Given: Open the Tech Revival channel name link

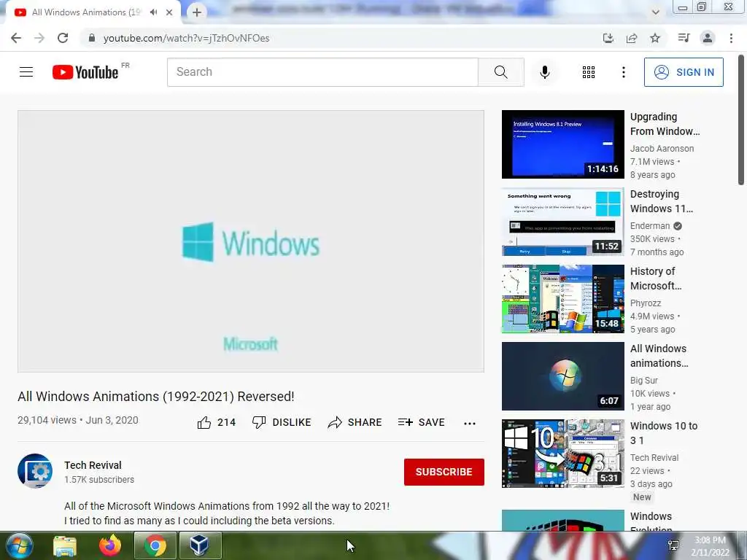Looking at the screenshot, I should point(93,465).
